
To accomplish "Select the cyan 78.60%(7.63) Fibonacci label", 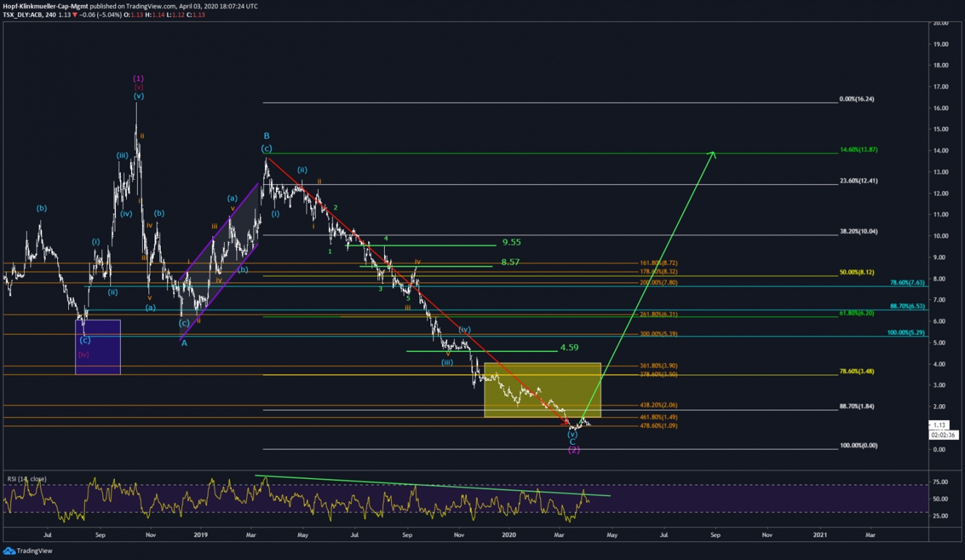I will click(907, 282).
